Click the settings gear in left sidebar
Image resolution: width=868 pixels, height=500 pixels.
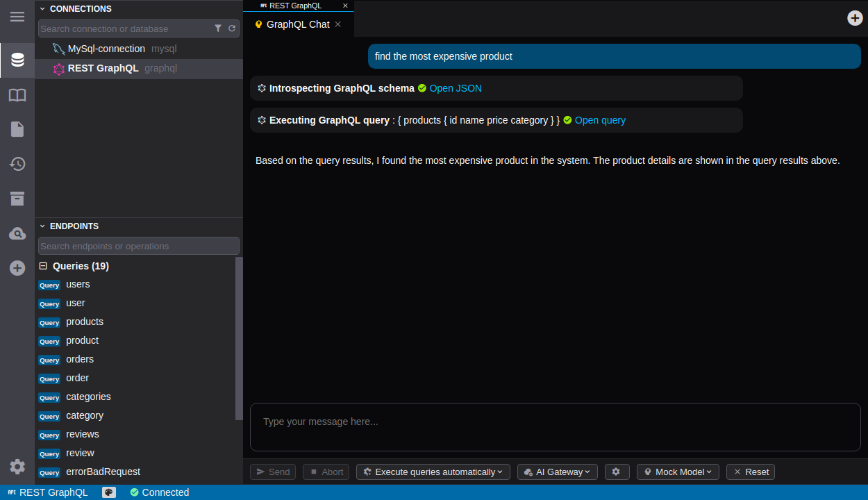tap(17, 467)
